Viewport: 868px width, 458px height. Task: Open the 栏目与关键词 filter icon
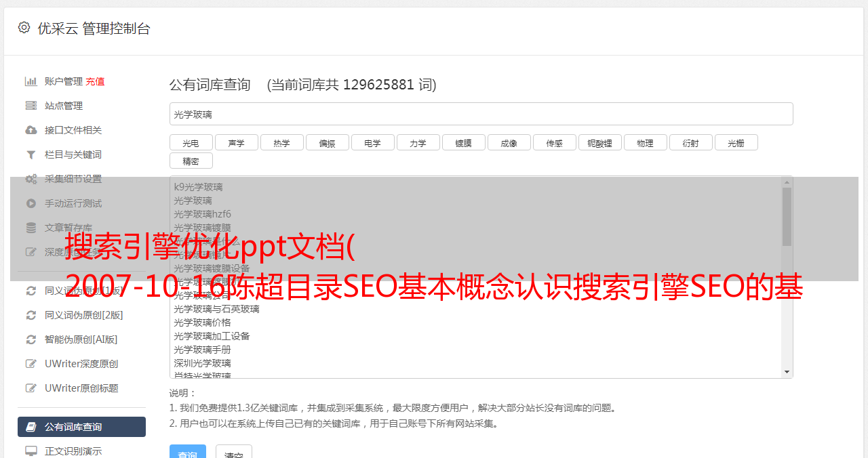tap(31, 154)
